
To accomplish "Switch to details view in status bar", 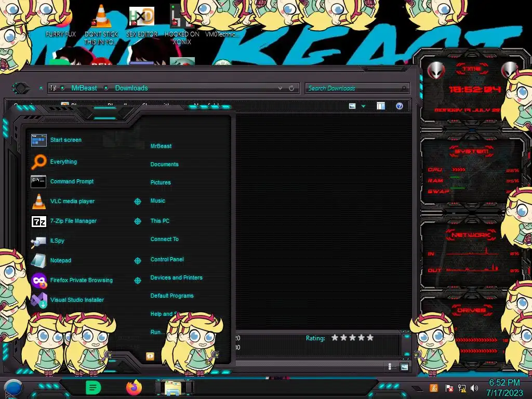I will [x=390, y=367].
